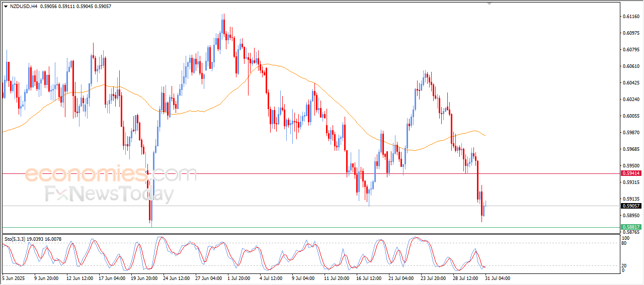Click the 5 Jun 2025 date label
644x285 pixels.
[13, 278]
